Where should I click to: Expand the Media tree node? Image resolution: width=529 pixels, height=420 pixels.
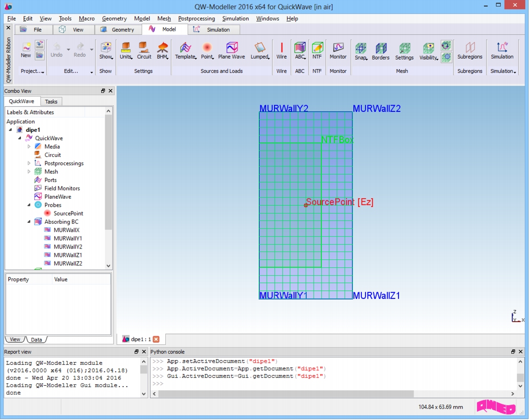(29, 146)
